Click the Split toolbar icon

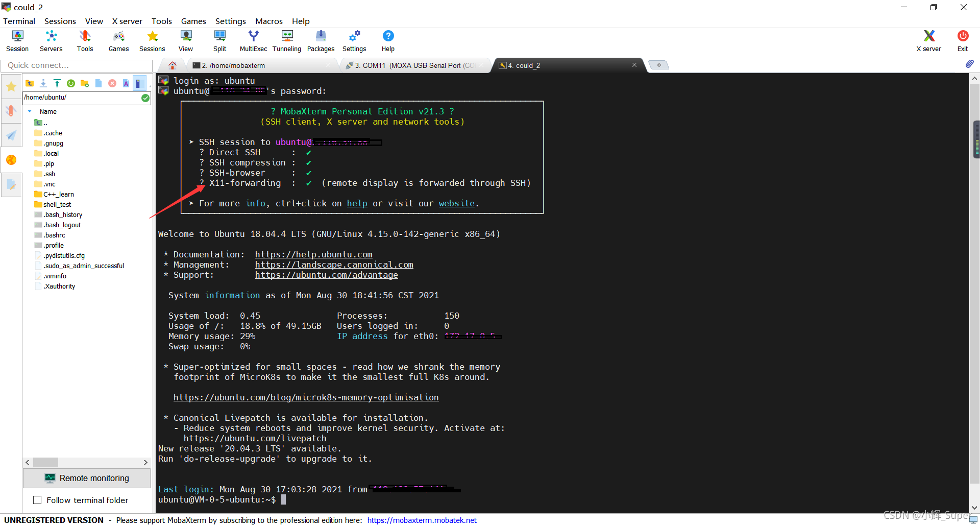tap(219, 41)
